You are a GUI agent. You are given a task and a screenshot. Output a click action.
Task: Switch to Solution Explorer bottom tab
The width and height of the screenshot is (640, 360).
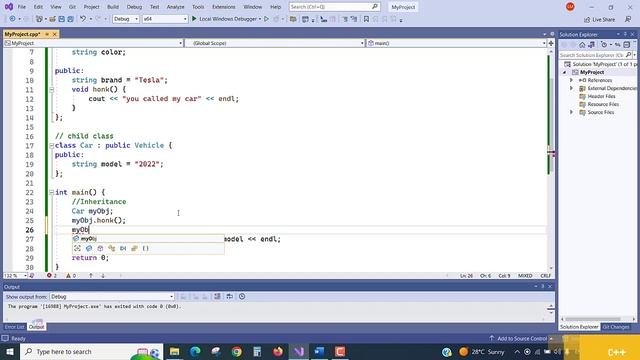(x=579, y=327)
